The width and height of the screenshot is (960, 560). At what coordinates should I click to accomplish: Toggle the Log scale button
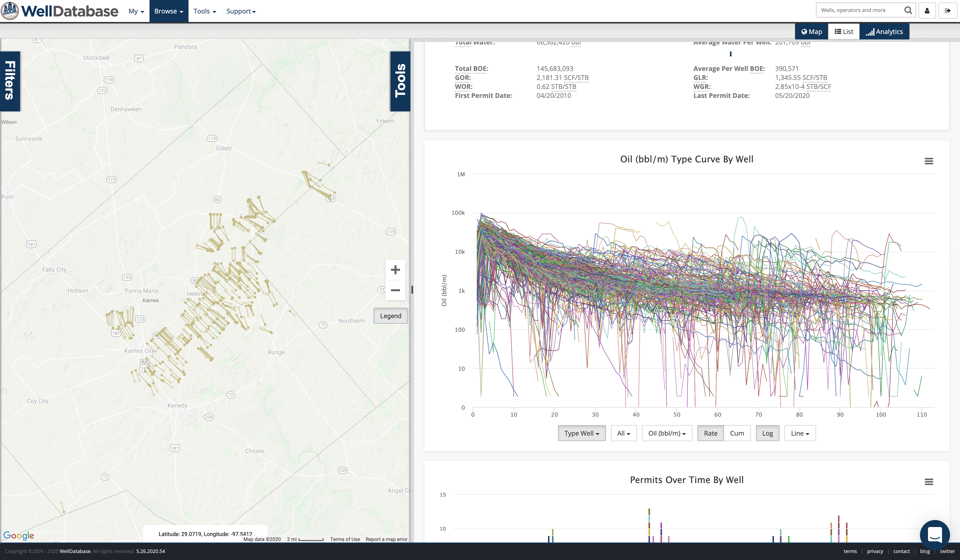767,433
